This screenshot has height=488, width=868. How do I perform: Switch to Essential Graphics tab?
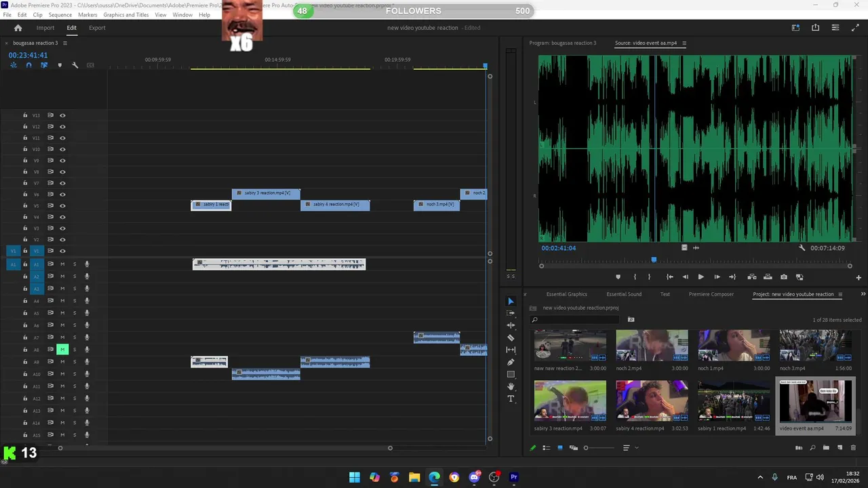click(x=567, y=294)
